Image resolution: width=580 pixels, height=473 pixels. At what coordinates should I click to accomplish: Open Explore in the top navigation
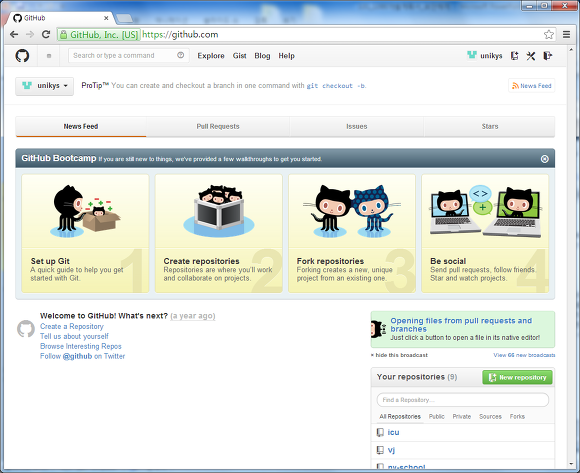coord(211,56)
